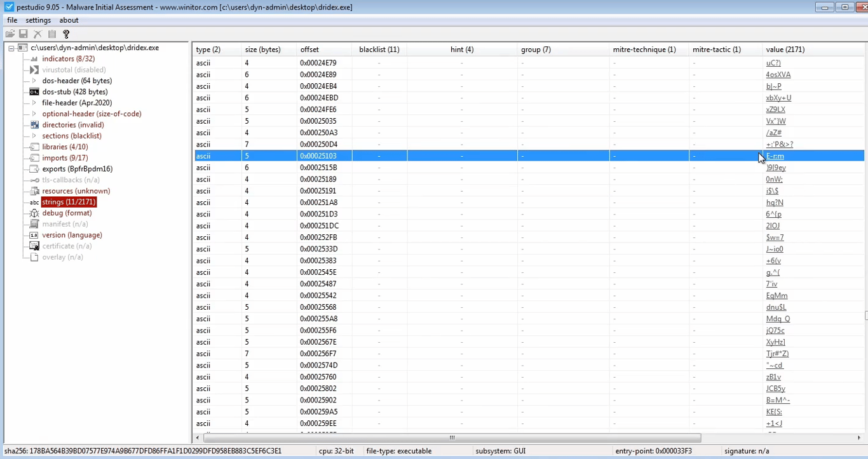Screen dimensions: 868x459
Task: Open the about menu
Action: click(x=69, y=20)
